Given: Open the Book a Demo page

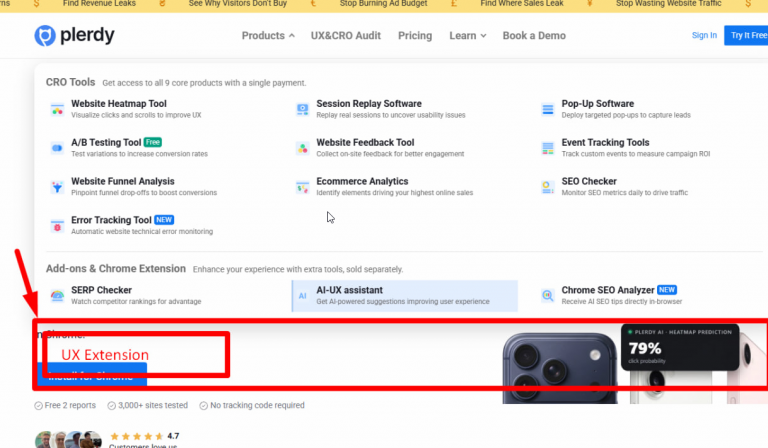Looking at the screenshot, I should coord(534,36).
